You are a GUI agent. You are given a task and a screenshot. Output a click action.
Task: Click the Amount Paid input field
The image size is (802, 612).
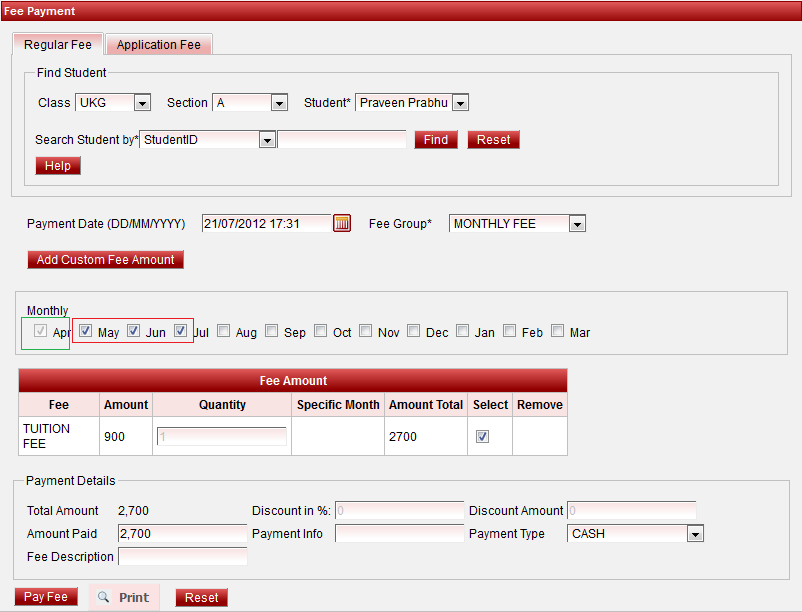point(182,534)
